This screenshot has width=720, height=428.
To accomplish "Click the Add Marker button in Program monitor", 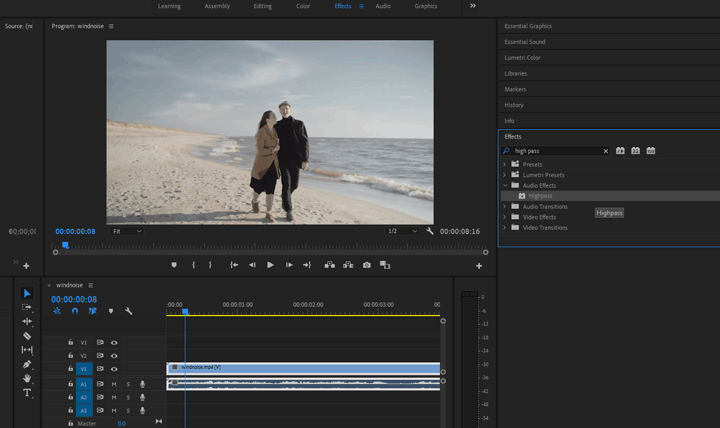I will (173, 265).
